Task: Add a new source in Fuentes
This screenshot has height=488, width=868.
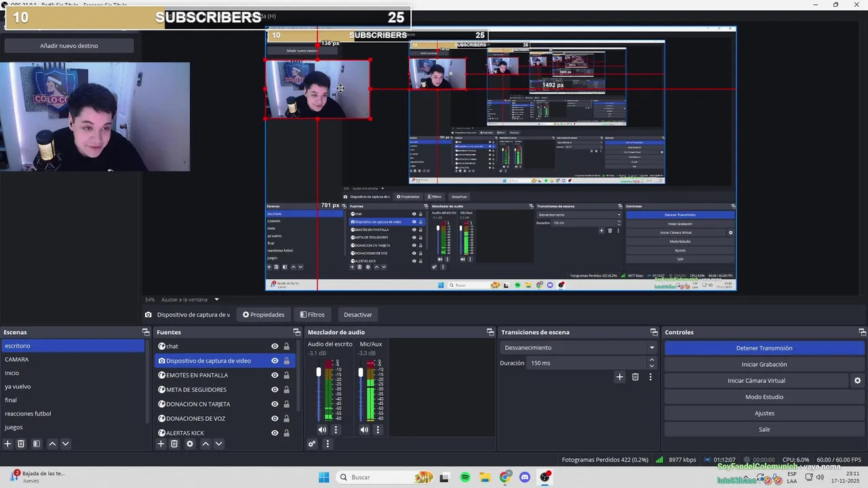Action: point(161,444)
